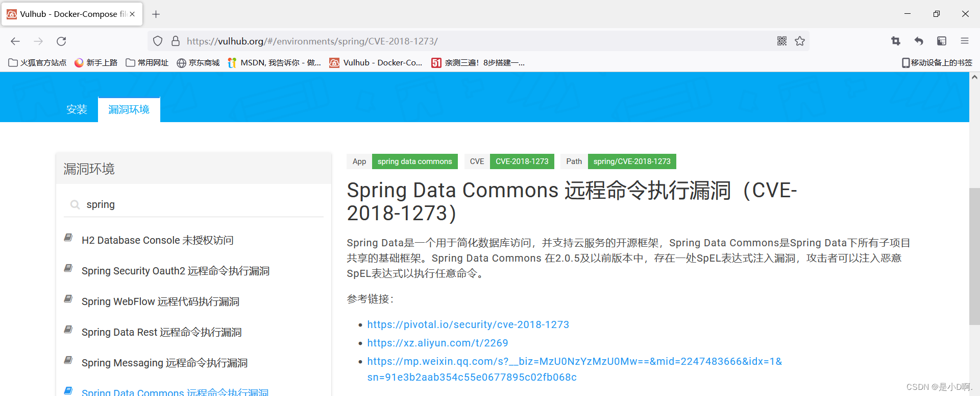Click the address bar URL
Image resolution: width=980 pixels, height=396 pixels.
pyautogui.click(x=312, y=41)
